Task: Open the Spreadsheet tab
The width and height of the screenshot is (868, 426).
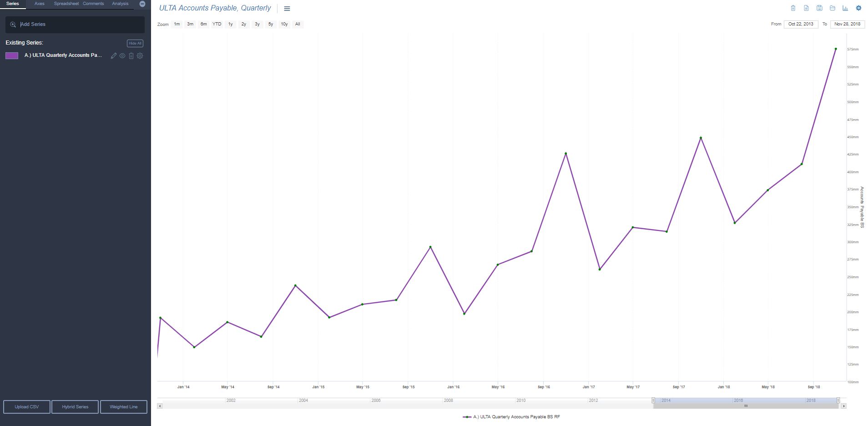Action: click(66, 4)
